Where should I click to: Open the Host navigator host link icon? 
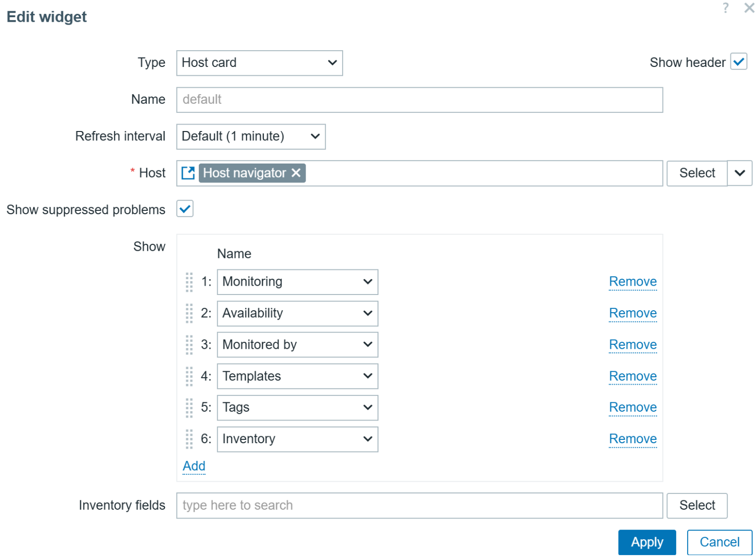(188, 173)
